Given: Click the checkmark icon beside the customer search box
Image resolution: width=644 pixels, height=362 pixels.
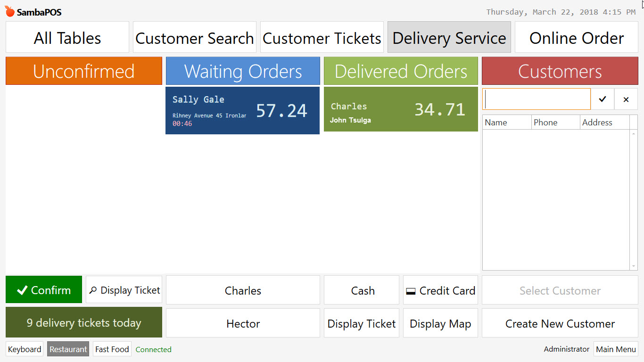Looking at the screenshot, I should pos(603,99).
